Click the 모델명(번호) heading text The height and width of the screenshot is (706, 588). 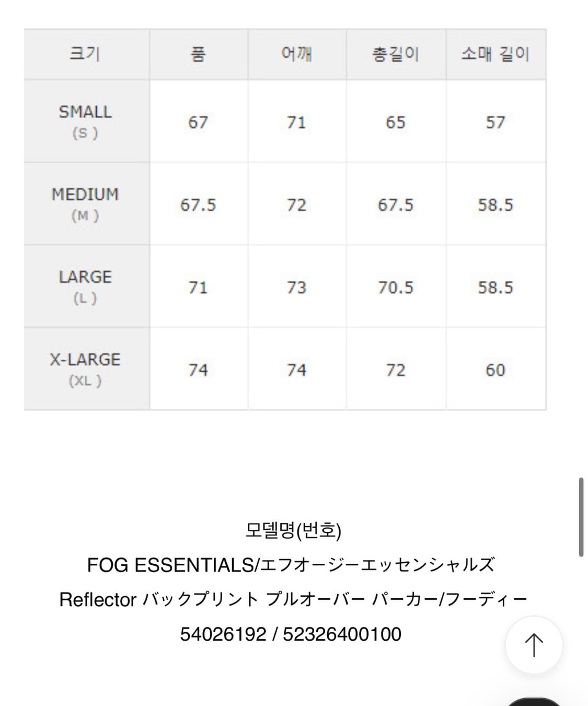(293, 531)
